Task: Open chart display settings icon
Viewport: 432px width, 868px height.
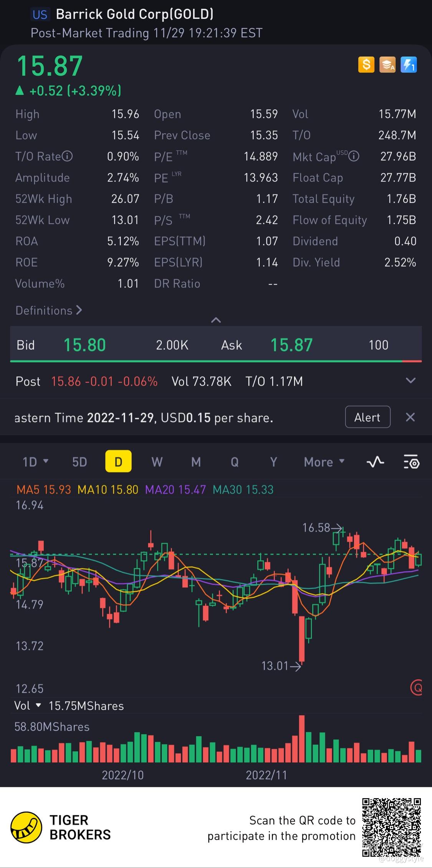Action: tap(411, 462)
